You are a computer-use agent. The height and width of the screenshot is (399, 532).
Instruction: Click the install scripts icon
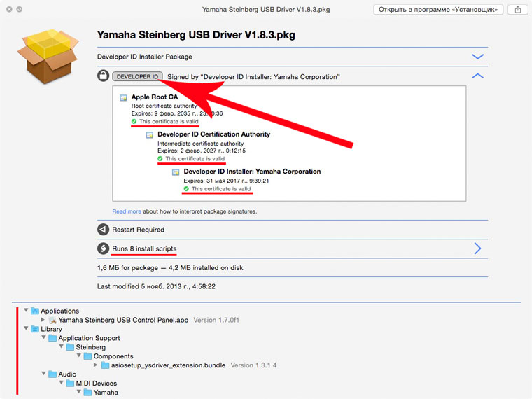[103, 248]
